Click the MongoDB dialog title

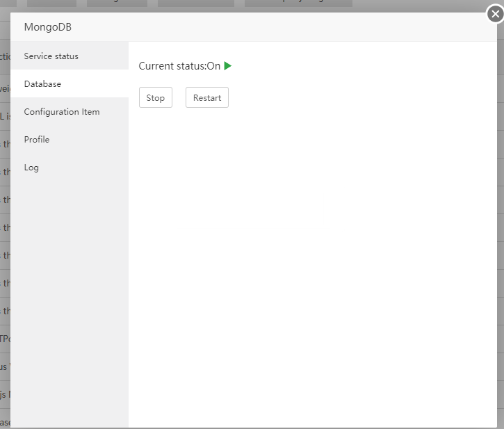coord(47,27)
